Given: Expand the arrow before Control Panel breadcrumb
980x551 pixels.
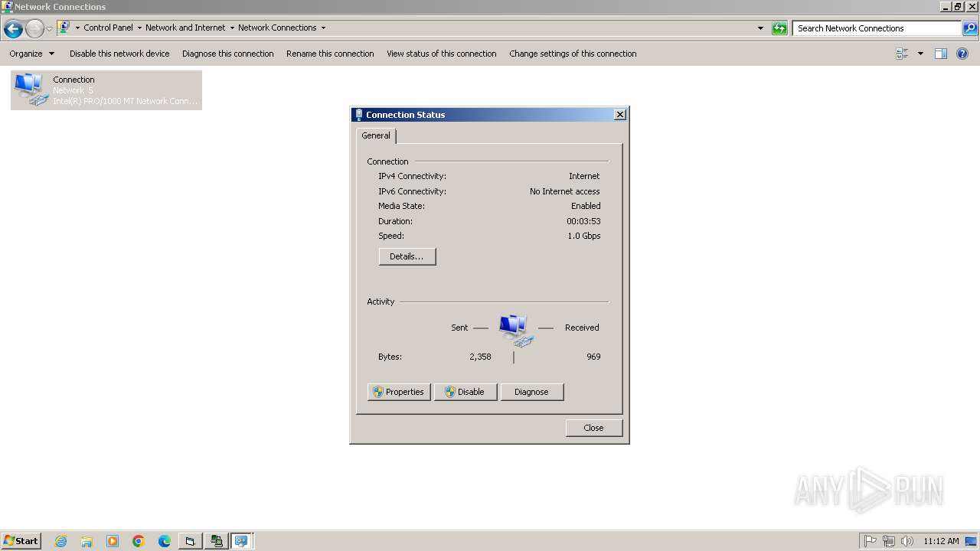Looking at the screenshot, I should pyautogui.click(x=77, y=28).
